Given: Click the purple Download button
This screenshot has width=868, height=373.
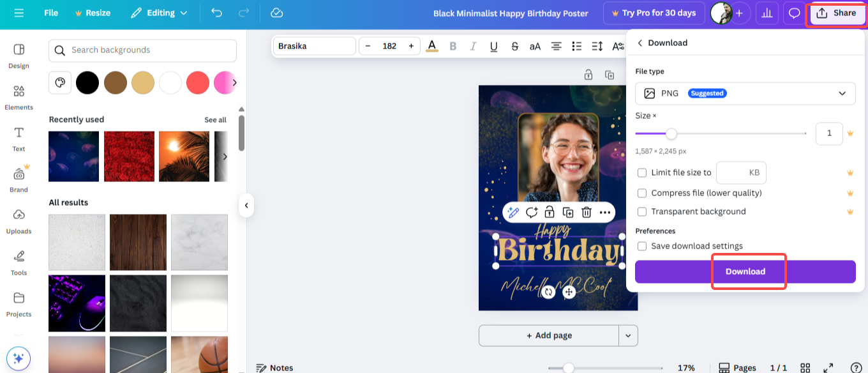Looking at the screenshot, I should (745, 271).
